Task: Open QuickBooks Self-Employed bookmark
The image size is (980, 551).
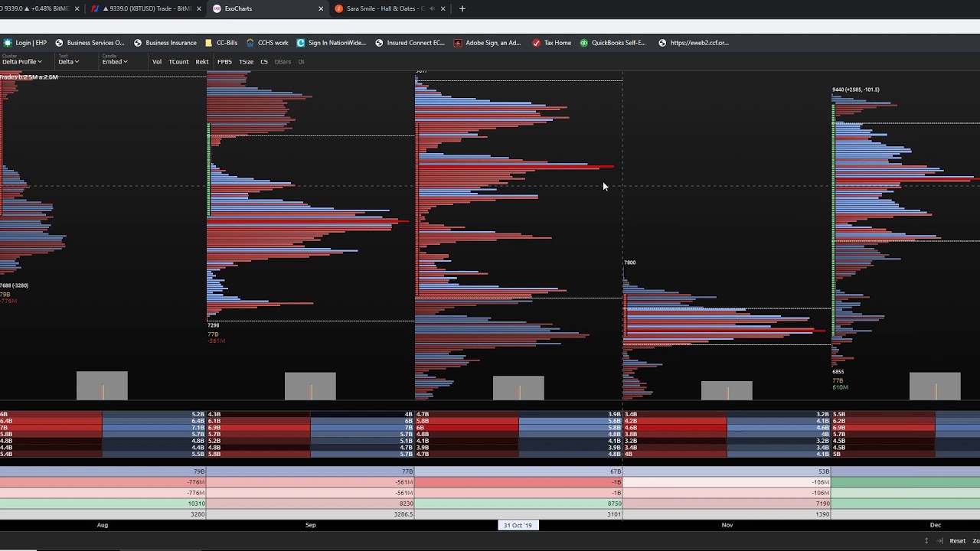Action: [612, 43]
